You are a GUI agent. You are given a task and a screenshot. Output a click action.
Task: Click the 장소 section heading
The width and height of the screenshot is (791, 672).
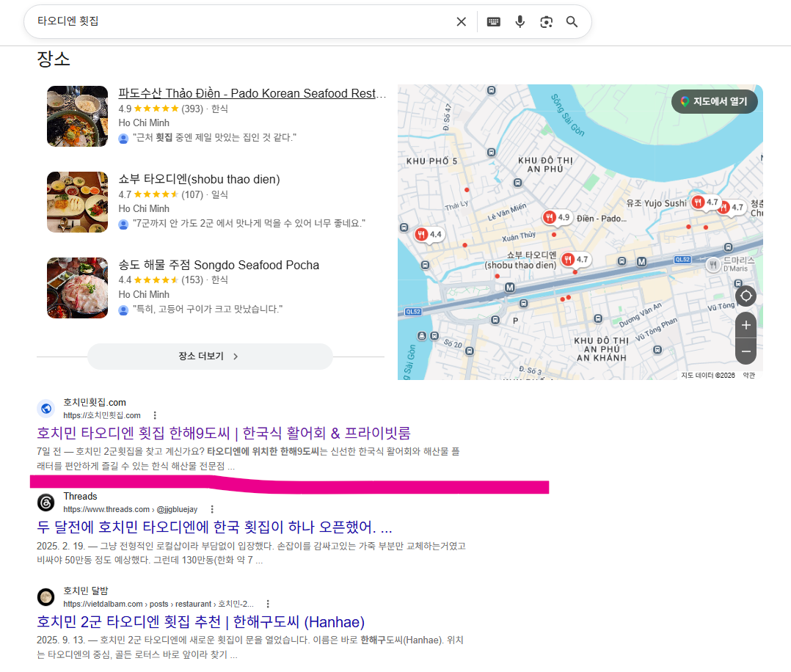(53, 59)
